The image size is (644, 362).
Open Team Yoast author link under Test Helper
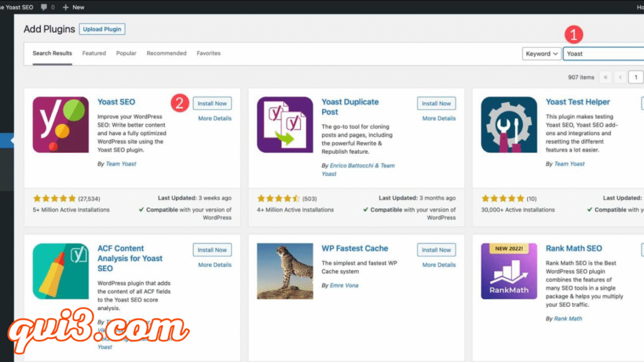569,164
